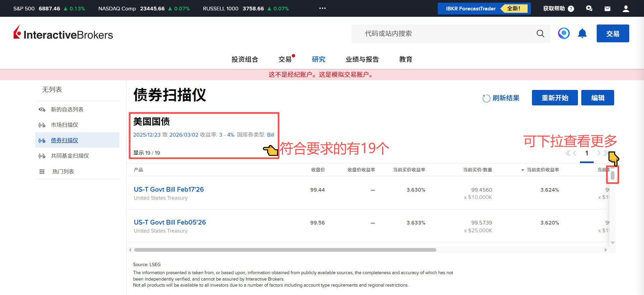Open the 业绩与报告 menu
The height and width of the screenshot is (295, 644).
(x=362, y=59)
